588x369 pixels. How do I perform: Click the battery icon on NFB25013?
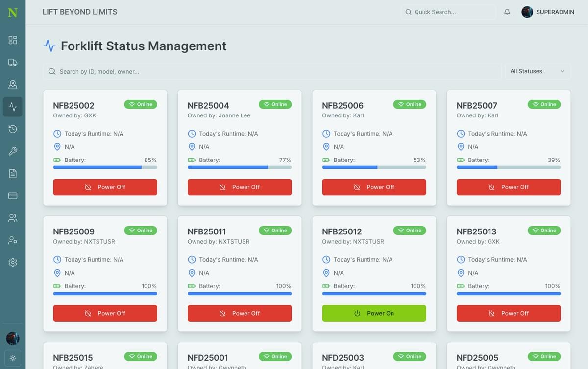coord(461,286)
